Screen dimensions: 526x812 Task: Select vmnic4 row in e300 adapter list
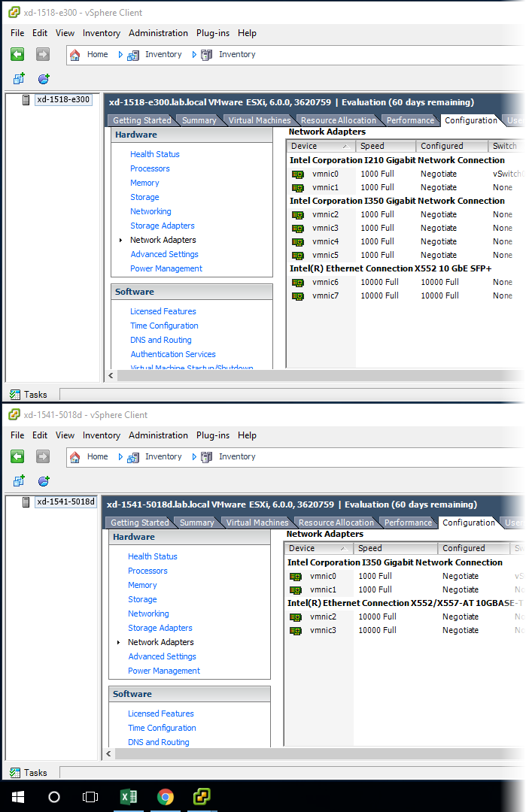[x=406, y=242]
